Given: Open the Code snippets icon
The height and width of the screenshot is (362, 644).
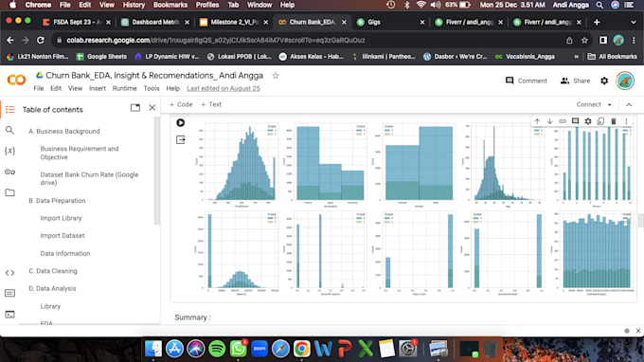Looking at the screenshot, I should [9, 272].
